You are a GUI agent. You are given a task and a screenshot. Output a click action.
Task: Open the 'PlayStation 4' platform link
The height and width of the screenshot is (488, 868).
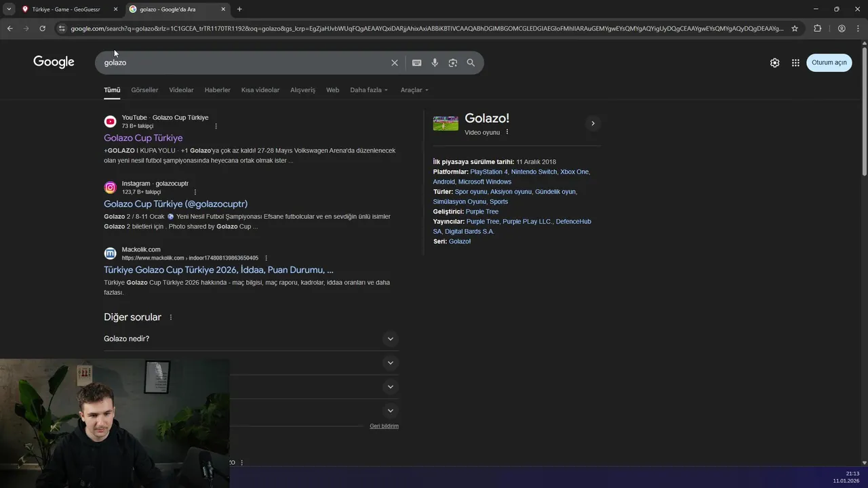coord(488,172)
